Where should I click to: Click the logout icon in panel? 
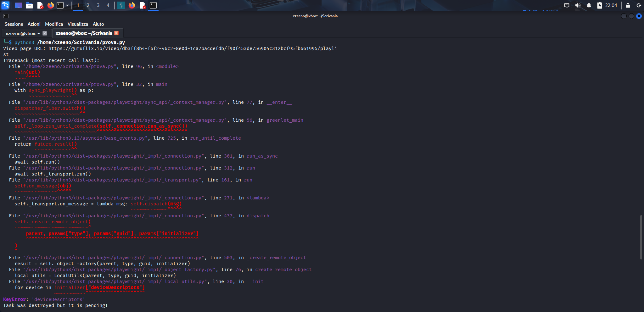point(639,5)
